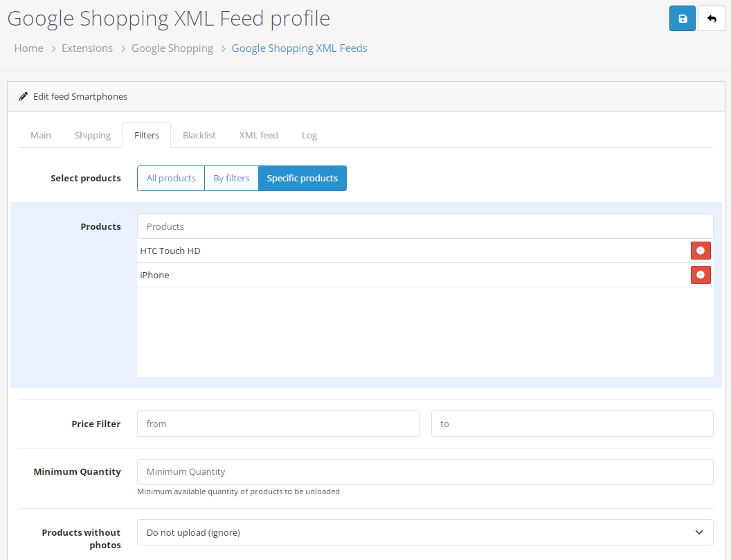This screenshot has height=560, width=731.
Task: Click the Products without photos label
Action: [81, 539]
